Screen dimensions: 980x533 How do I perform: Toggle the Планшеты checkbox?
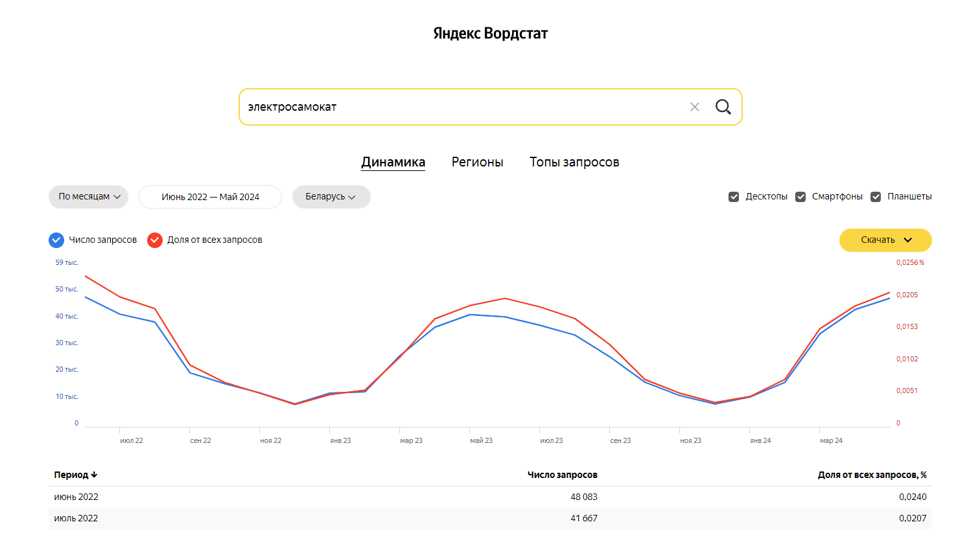876,197
